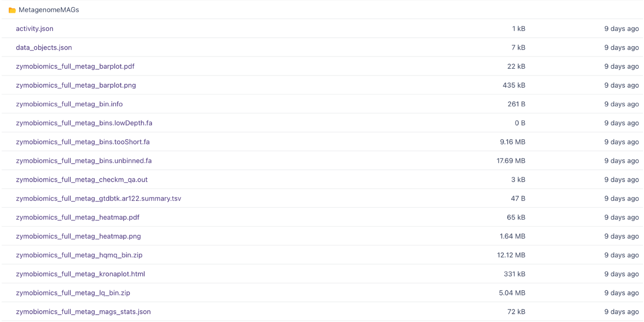Viewport: 644px width, 322px height.
Task: Click the 9 days ago date of checkm_qa.out
Action: click(621, 180)
